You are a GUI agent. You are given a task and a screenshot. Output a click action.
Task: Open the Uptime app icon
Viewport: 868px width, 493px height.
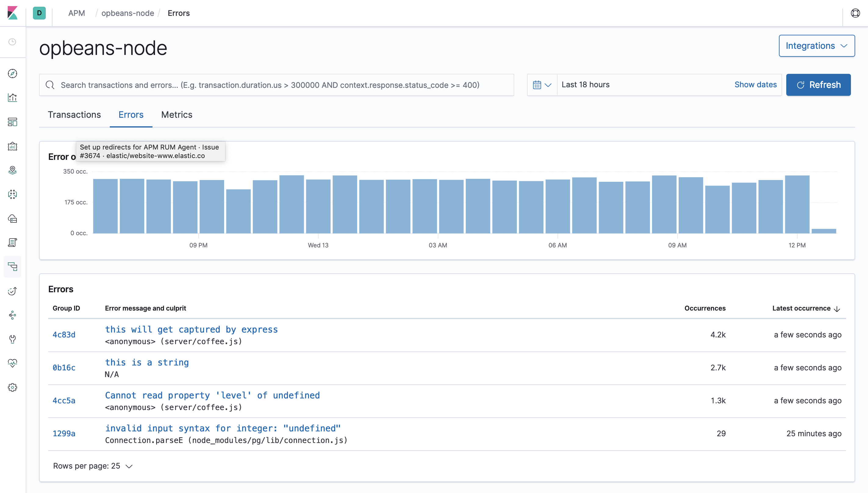click(13, 291)
